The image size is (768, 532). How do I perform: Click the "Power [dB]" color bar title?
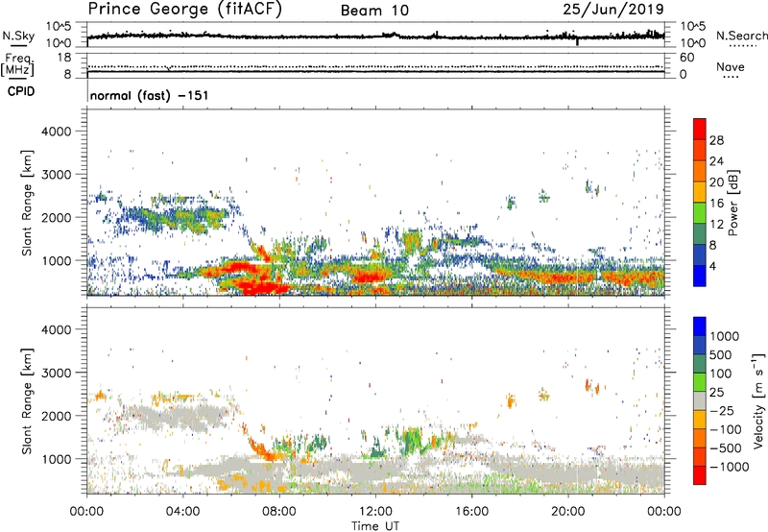click(733, 203)
